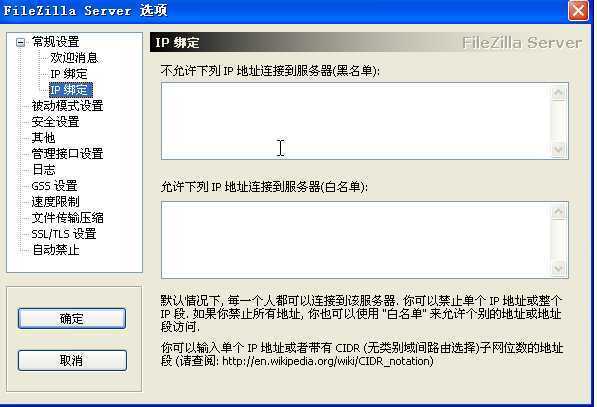Open 被动模式设置 settings page
This screenshot has width=597, height=407.
click(x=67, y=106)
